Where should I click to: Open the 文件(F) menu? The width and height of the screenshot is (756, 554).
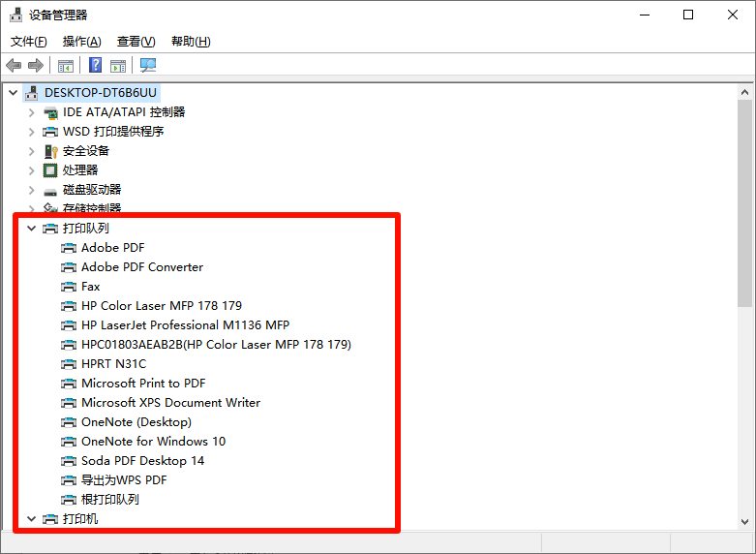tap(29, 42)
